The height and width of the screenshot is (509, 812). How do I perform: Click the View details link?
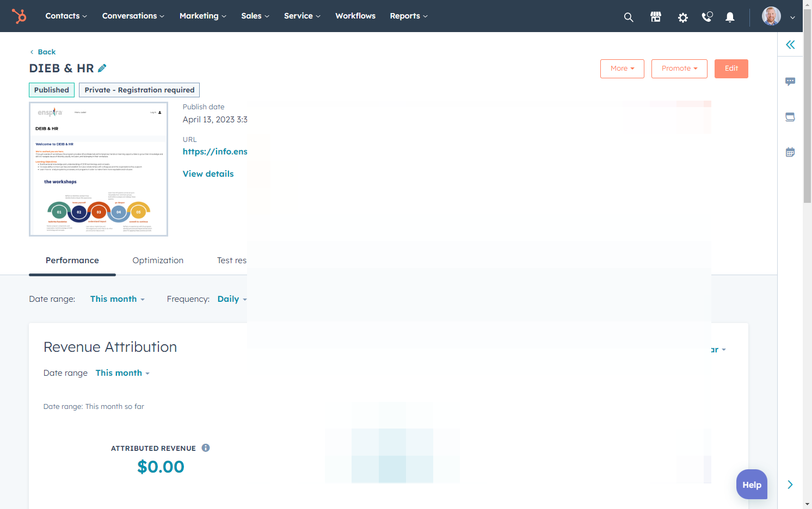(x=208, y=174)
